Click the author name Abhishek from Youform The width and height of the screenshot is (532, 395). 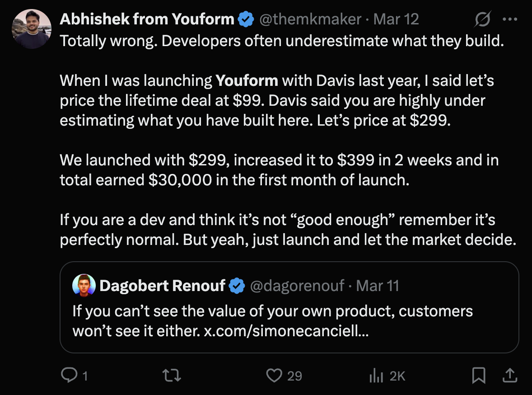(147, 19)
